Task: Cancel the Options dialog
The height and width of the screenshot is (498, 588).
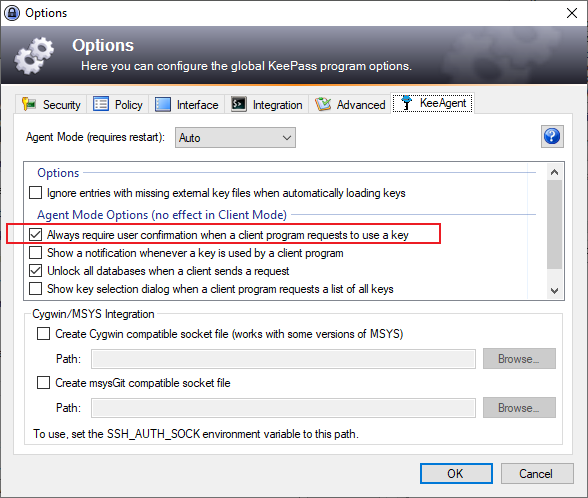Action: (537, 474)
